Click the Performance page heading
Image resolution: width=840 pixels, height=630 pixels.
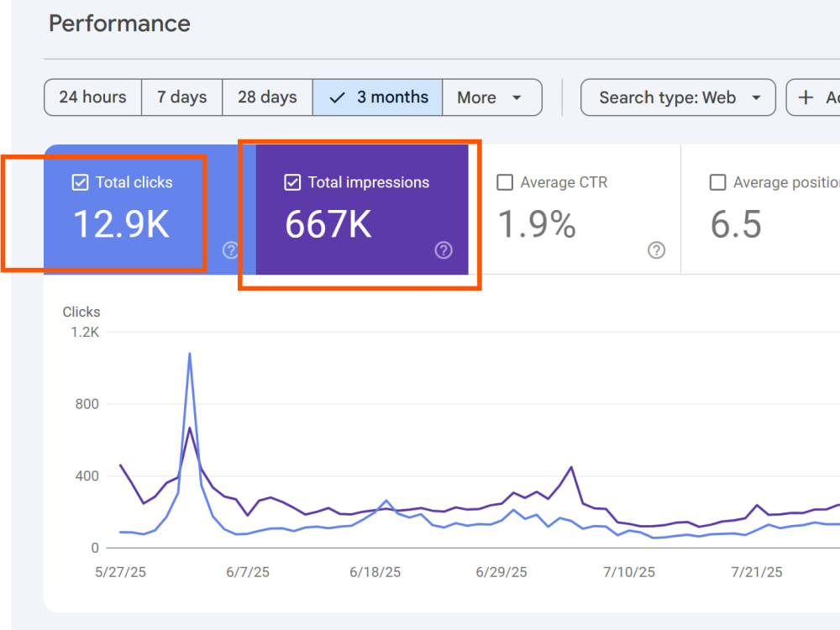(119, 24)
